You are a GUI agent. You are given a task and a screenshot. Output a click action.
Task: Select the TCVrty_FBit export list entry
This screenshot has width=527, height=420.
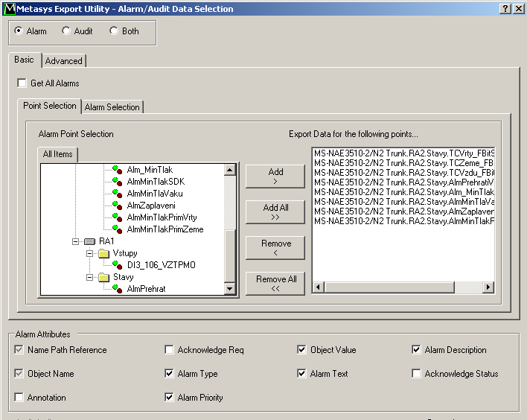(403, 153)
